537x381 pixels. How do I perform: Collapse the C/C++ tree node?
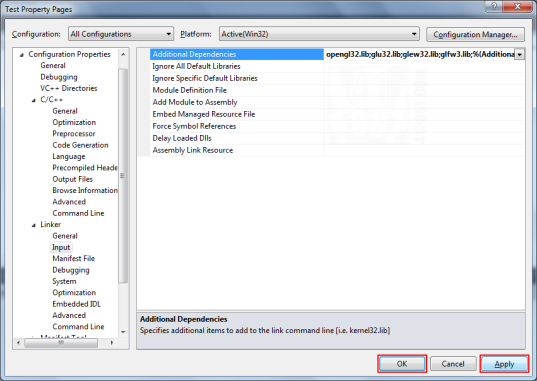tap(34, 100)
